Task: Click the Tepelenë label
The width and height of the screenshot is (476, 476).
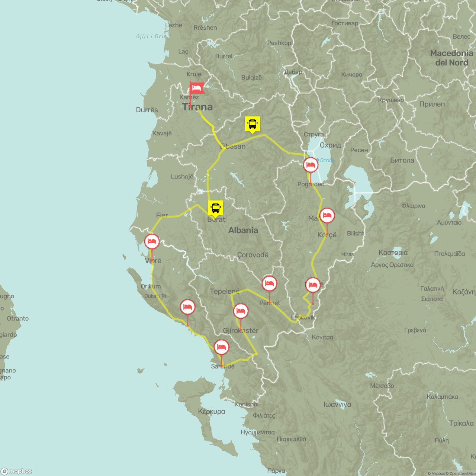Action: pos(225,291)
